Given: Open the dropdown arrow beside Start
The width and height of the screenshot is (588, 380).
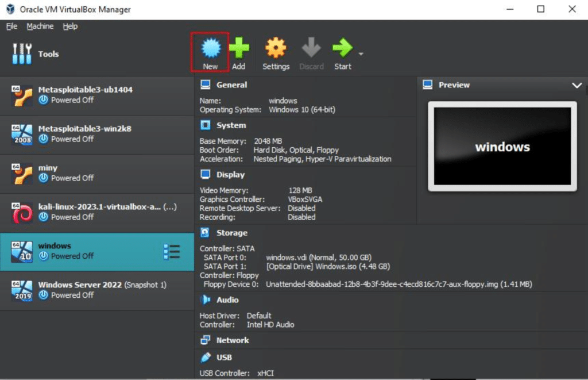Looking at the screenshot, I should coord(361,54).
